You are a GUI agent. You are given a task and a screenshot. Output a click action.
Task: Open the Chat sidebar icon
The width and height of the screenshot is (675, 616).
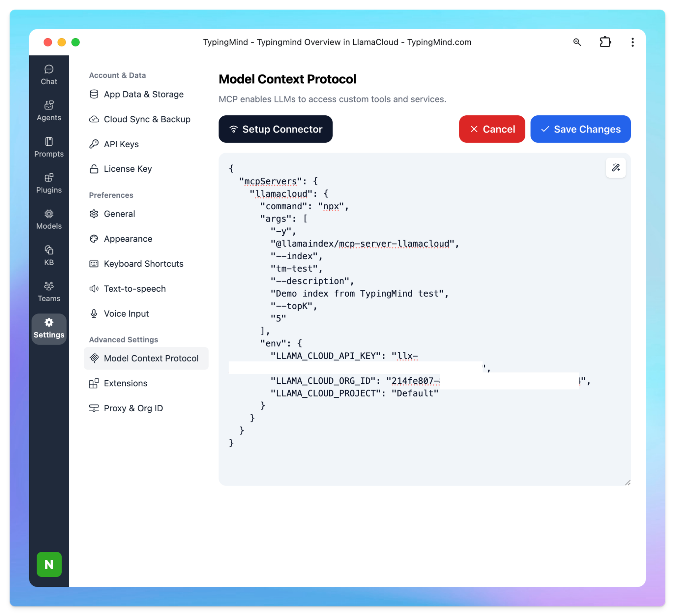click(x=49, y=75)
